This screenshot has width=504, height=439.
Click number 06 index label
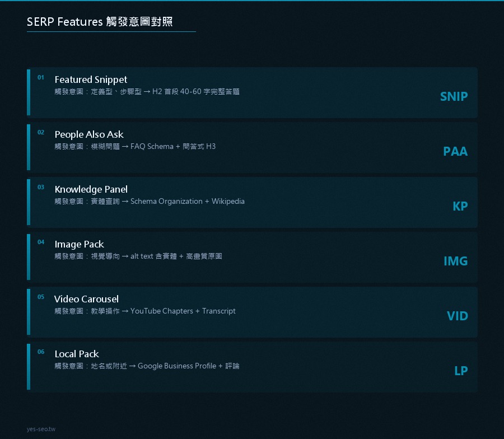pos(41,352)
